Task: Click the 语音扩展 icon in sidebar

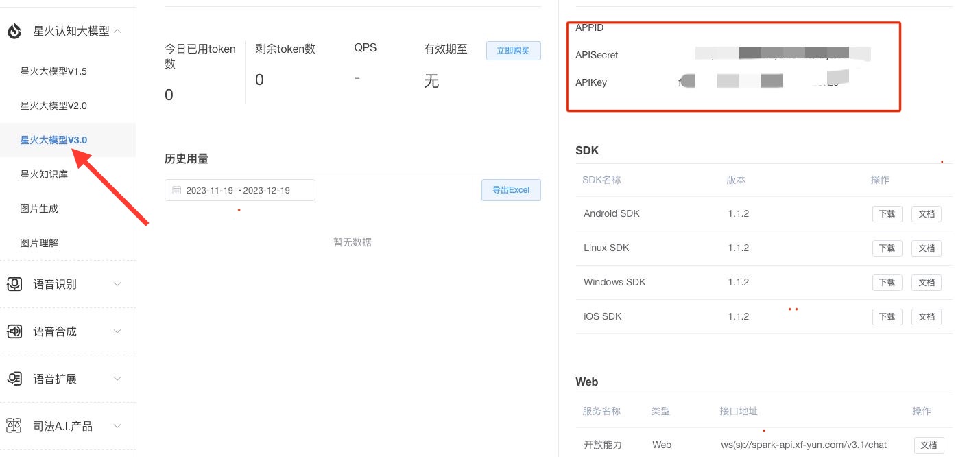Action: [14, 379]
